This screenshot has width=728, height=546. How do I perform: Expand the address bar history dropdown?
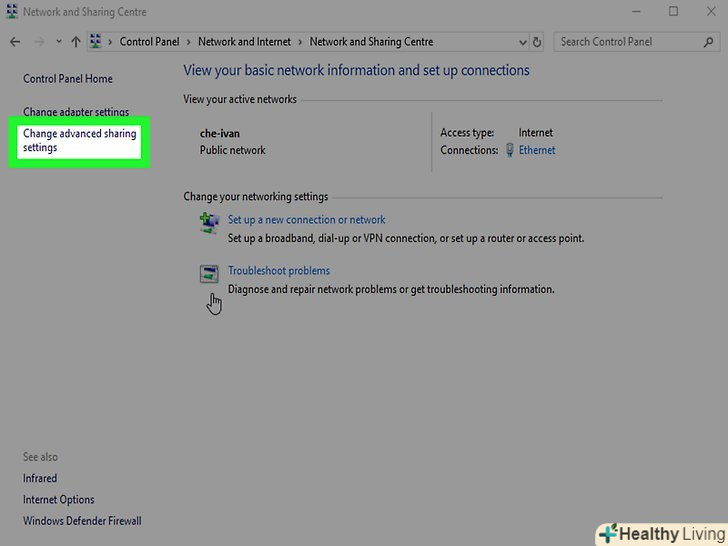click(x=522, y=42)
